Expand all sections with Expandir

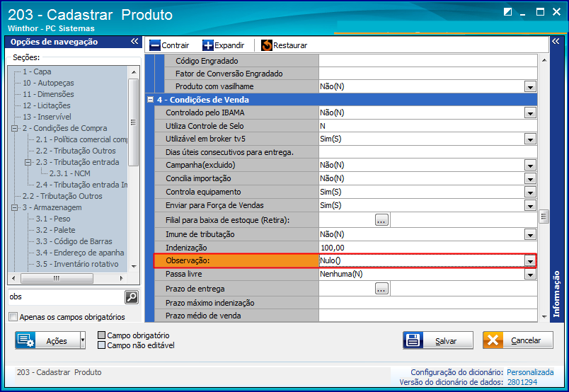pyautogui.click(x=223, y=45)
